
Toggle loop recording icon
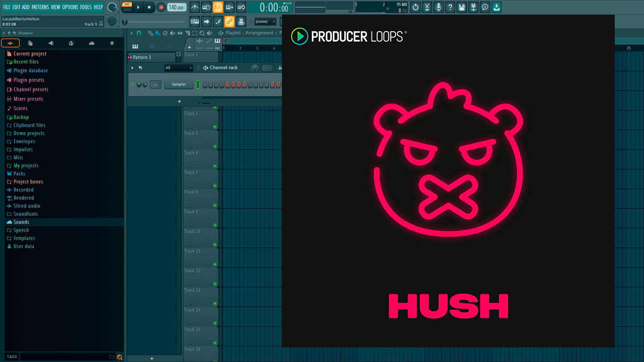tap(241, 7)
